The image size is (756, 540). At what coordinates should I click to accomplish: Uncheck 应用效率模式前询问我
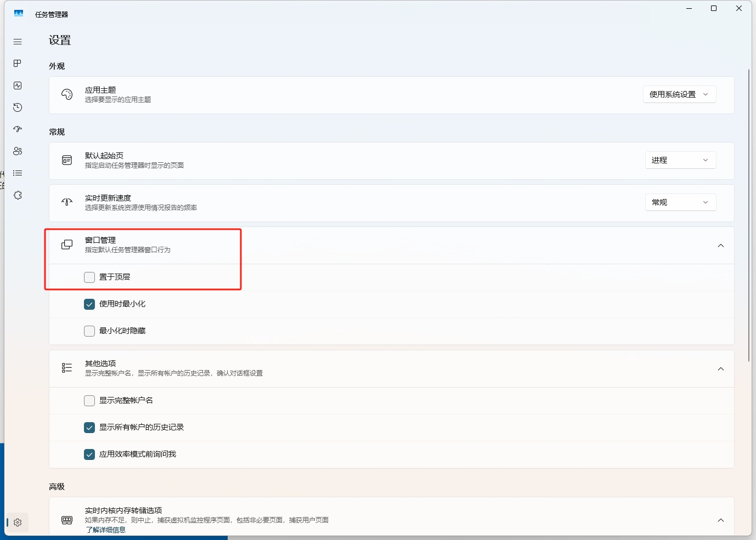[89, 454]
